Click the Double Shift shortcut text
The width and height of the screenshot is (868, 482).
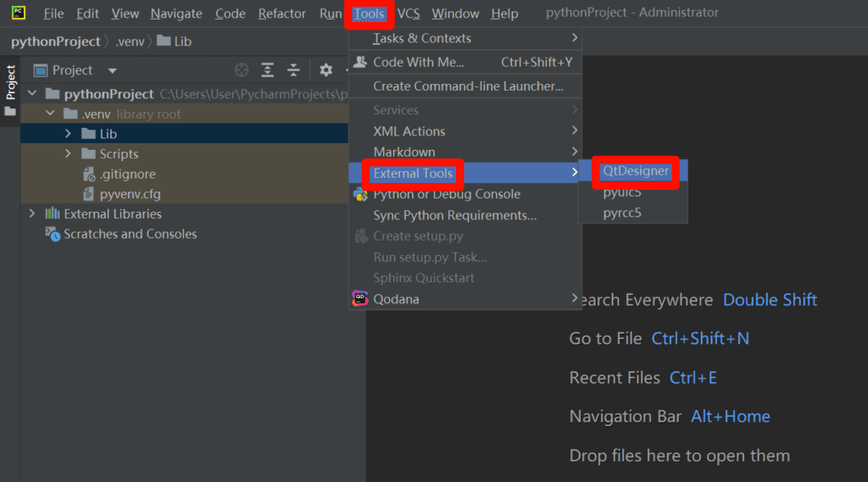point(770,299)
